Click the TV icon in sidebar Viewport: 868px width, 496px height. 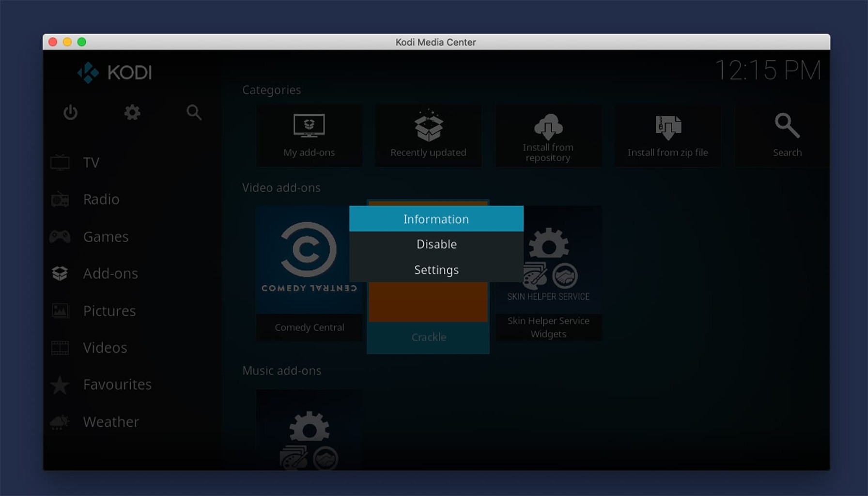click(x=60, y=163)
